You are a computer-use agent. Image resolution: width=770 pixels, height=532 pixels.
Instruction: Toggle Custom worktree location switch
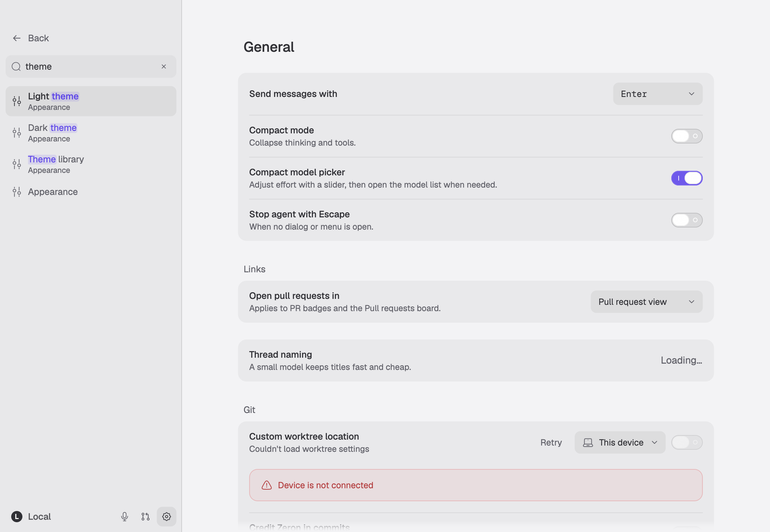[x=687, y=442]
